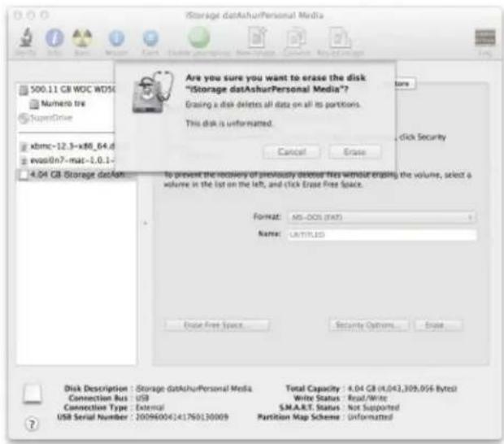
Task: Switch to the Restore tab
Action: [406, 84]
